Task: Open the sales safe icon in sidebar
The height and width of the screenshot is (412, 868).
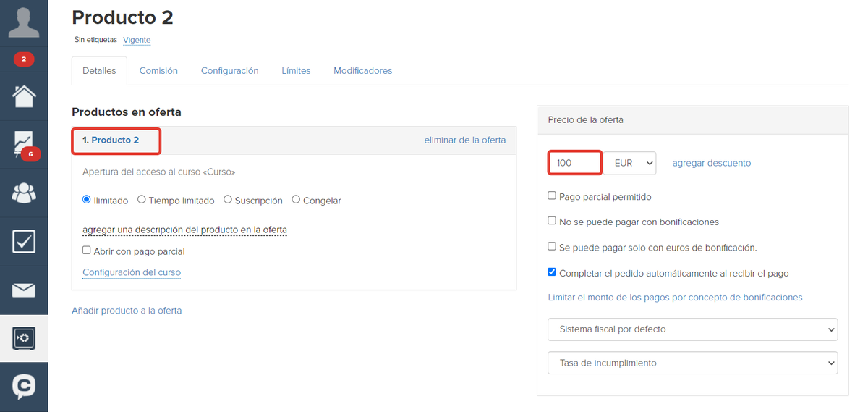Action: point(24,338)
